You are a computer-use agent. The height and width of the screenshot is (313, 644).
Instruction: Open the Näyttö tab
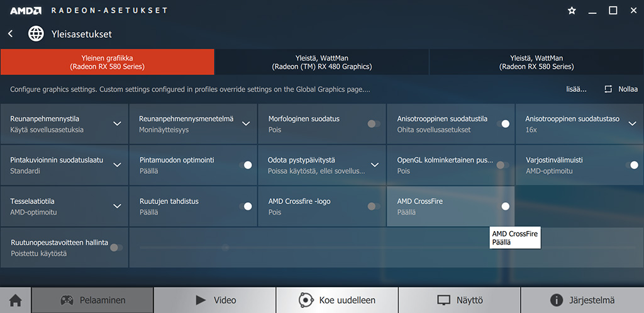[459, 300]
